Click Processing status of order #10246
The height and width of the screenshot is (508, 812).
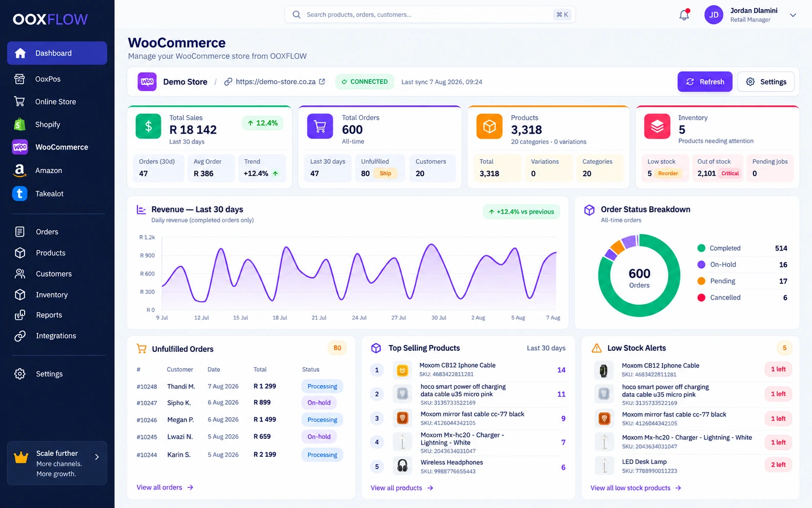322,419
